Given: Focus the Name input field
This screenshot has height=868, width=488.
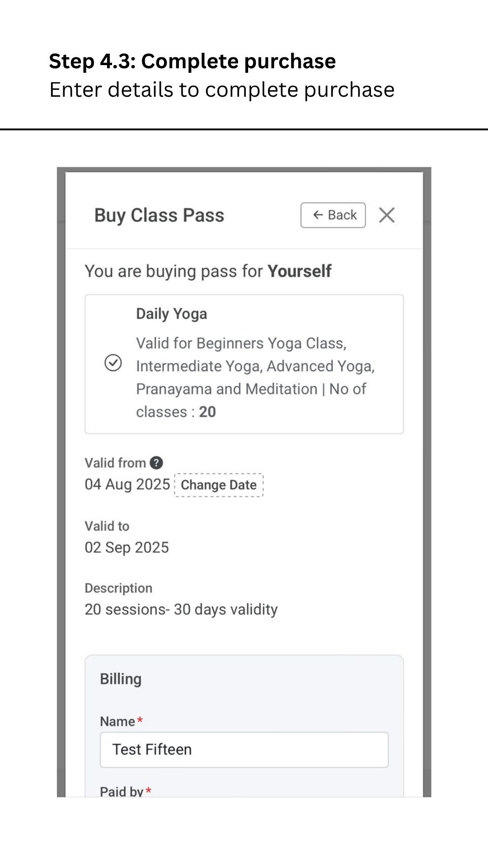Looking at the screenshot, I should tap(244, 750).
